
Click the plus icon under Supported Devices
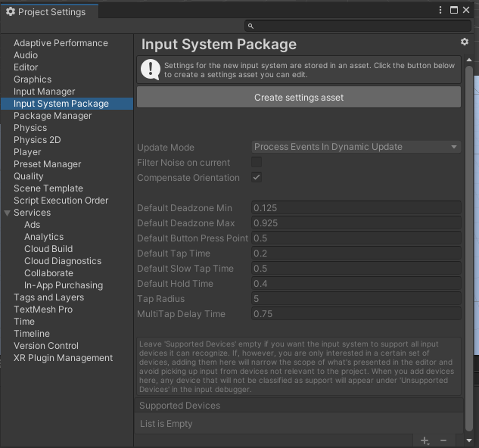point(425,440)
